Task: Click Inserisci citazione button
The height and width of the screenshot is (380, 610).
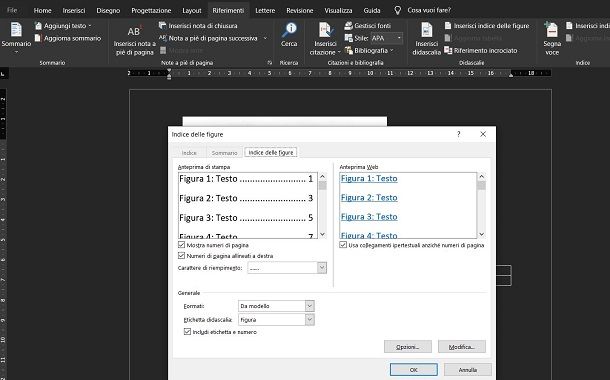Action: click(325, 38)
